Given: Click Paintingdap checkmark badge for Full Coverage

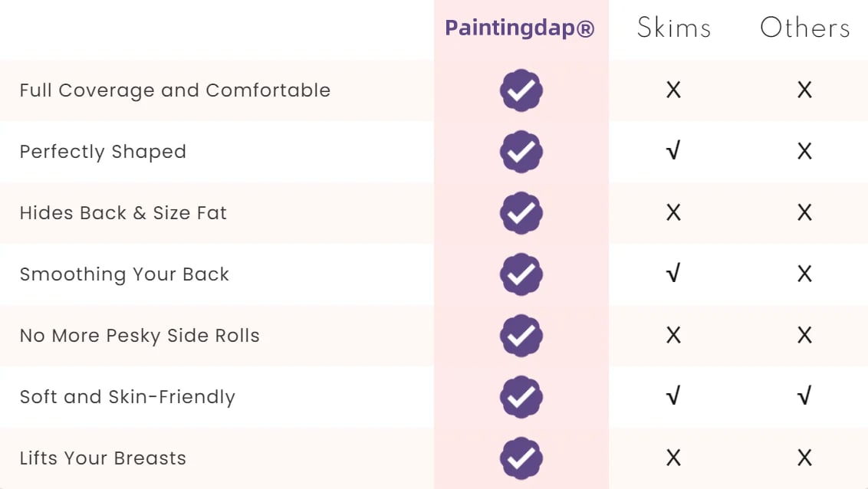Looking at the screenshot, I should tap(521, 90).
